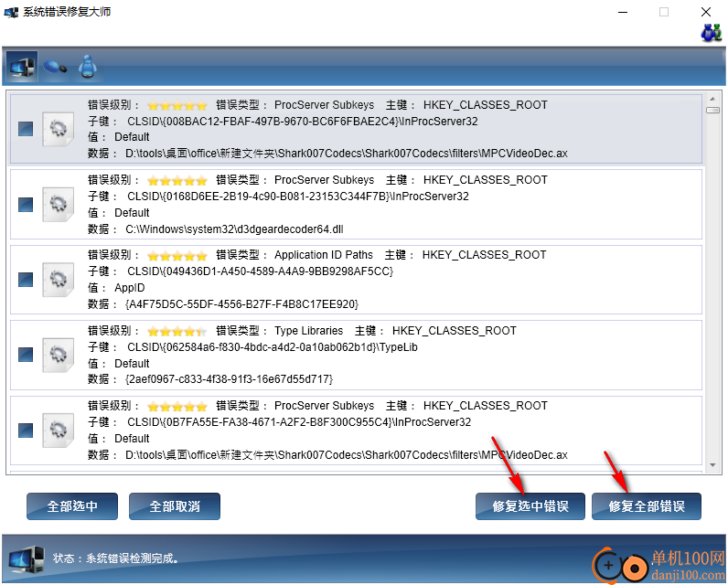Click 全部取消 to deselect all errors
The height and width of the screenshot is (585, 728).
point(175,506)
